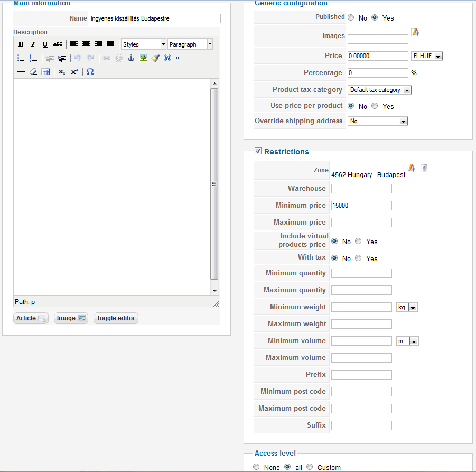Toggle underline formatting in editor
The image size is (476, 472).
(x=45, y=44)
